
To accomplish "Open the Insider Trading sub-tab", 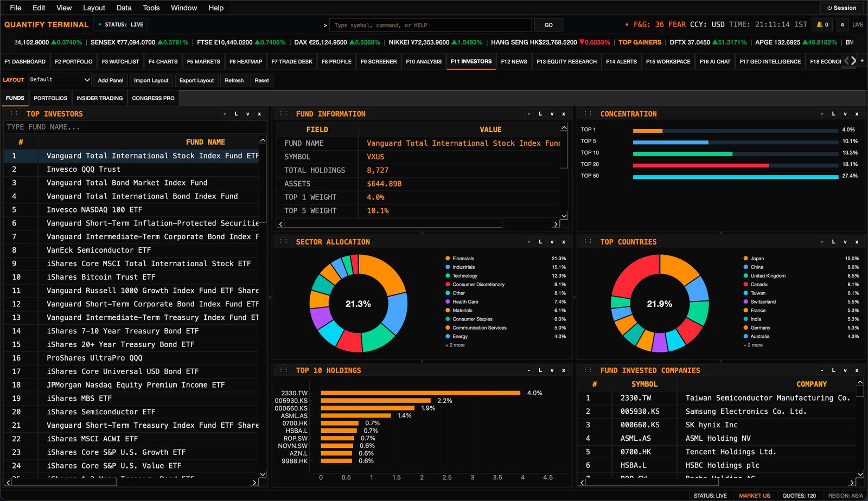I will pos(99,98).
